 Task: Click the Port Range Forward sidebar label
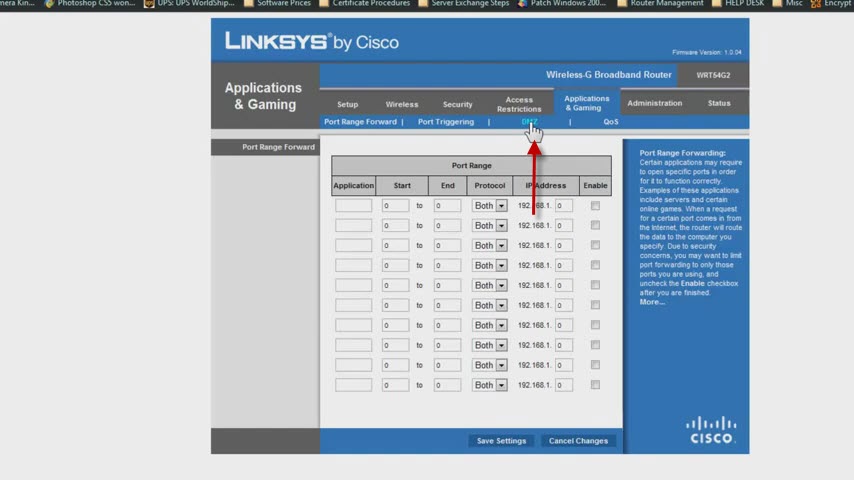pyautogui.click(x=278, y=147)
